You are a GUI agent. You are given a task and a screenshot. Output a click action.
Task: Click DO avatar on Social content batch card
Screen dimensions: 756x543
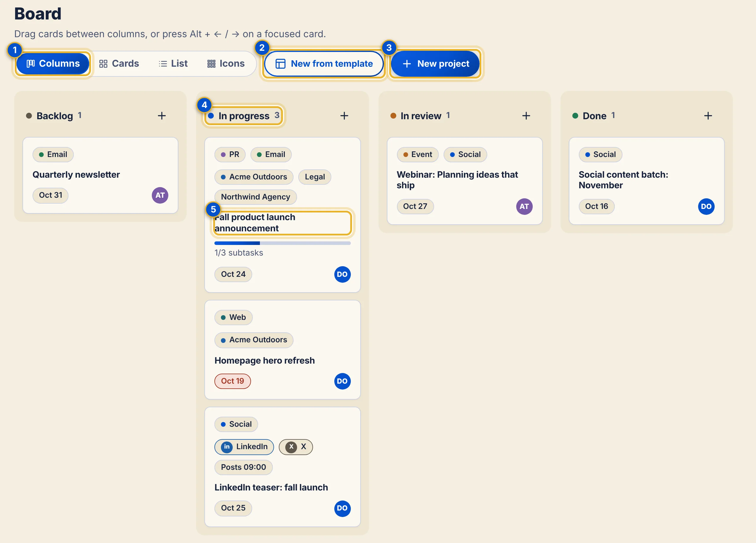click(x=706, y=206)
